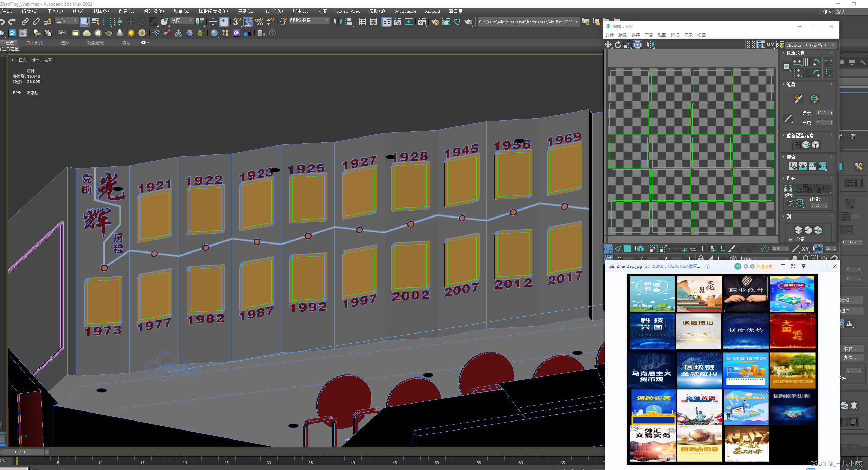Click the Relax brush icon under 笔刷

tap(814, 99)
